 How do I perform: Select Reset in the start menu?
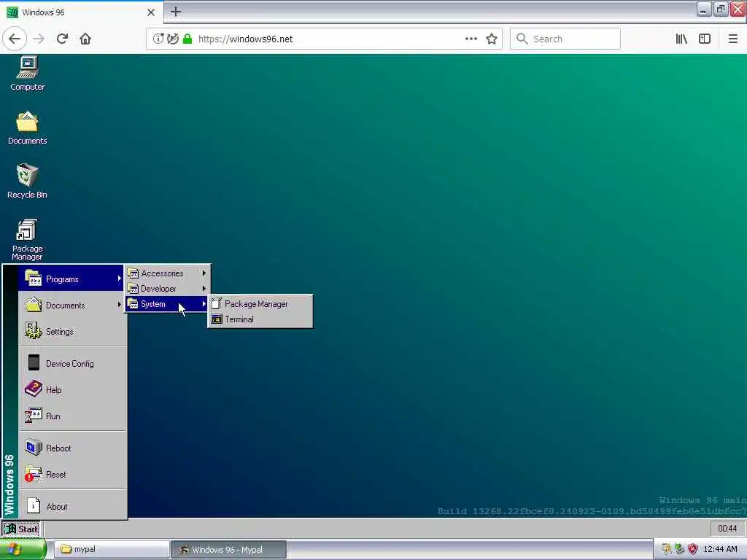(71, 474)
